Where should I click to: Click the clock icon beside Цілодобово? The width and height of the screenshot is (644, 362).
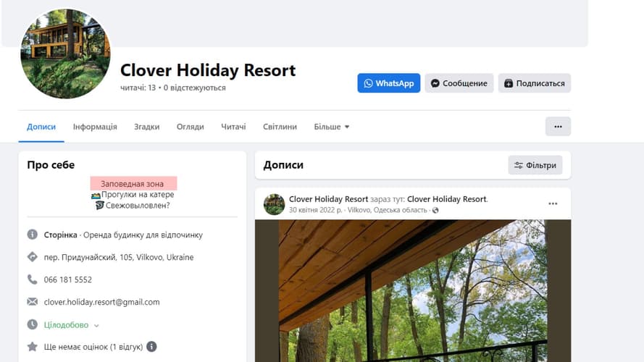[x=32, y=324]
